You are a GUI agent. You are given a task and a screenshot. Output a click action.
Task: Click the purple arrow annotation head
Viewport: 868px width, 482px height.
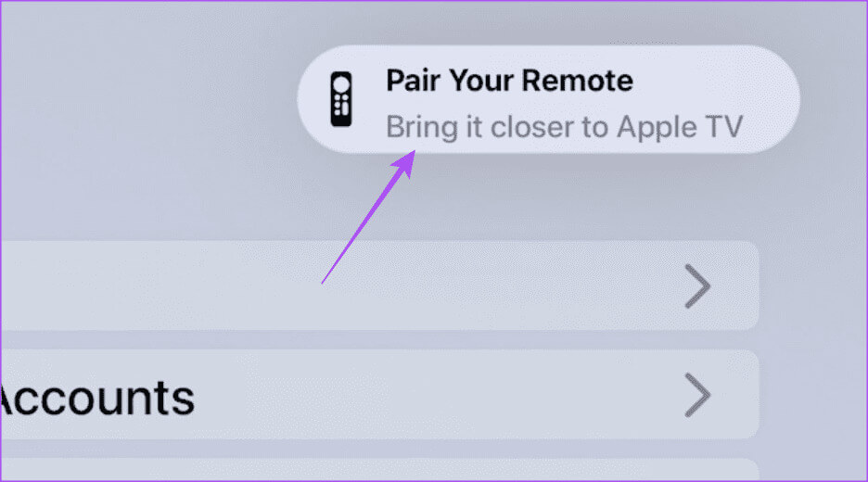404,163
